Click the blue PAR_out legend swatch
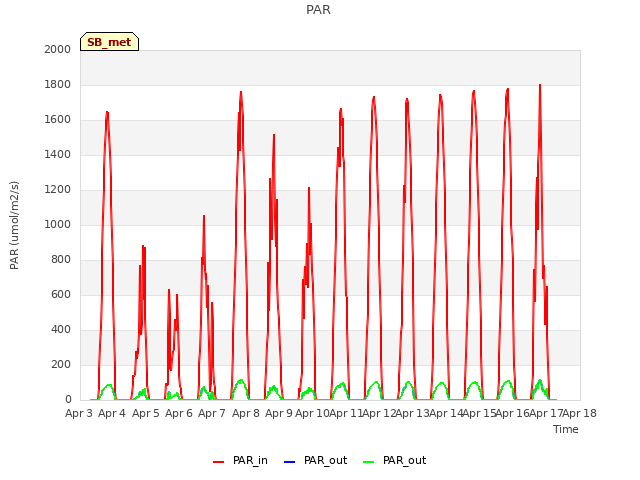The width and height of the screenshot is (640, 480). tap(289, 462)
